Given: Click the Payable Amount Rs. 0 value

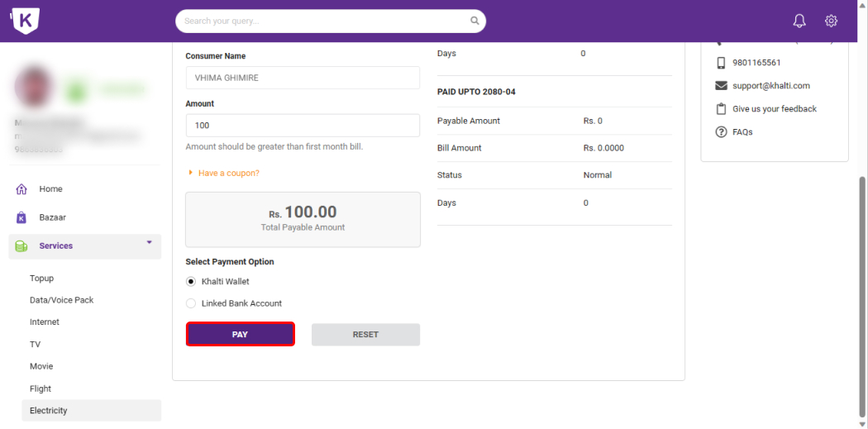Looking at the screenshot, I should coord(593,121).
